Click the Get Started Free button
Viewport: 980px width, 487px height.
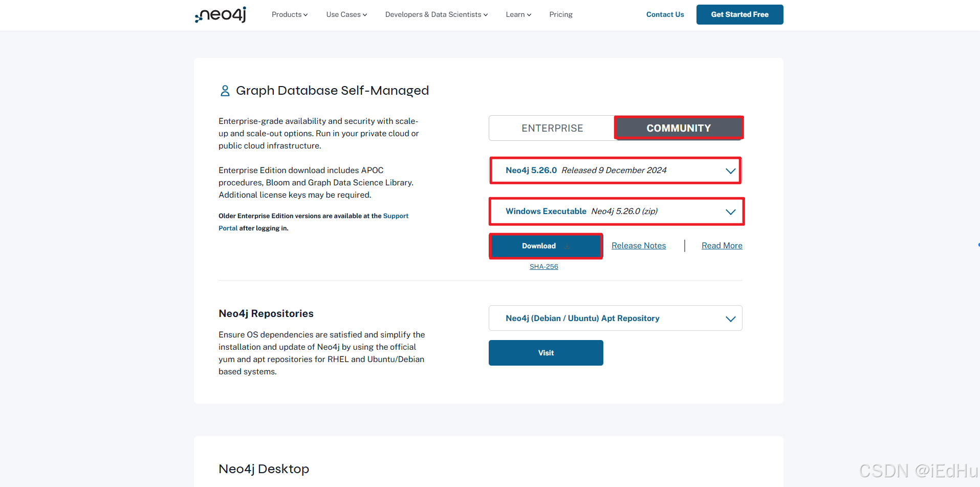pyautogui.click(x=739, y=15)
